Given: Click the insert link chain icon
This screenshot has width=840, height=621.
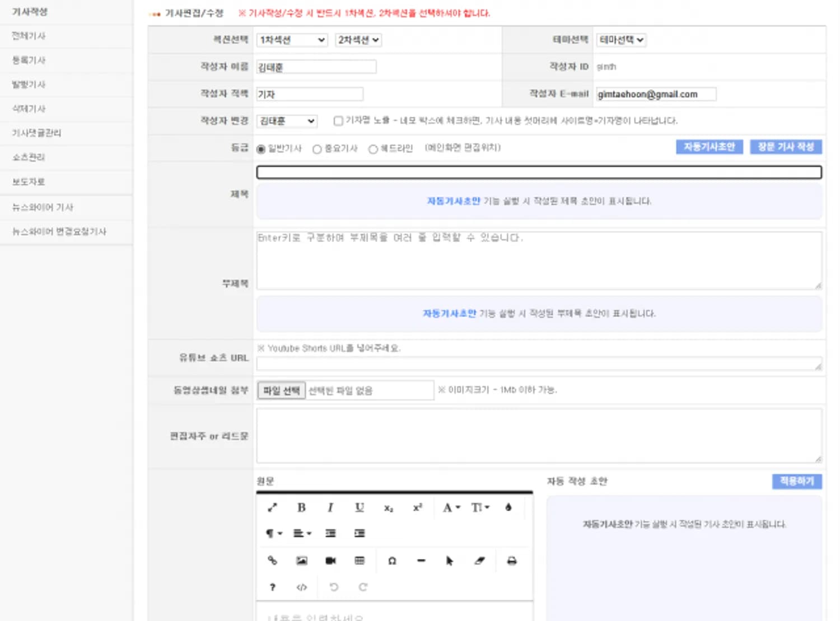Looking at the screenshot, I should 272,561.
